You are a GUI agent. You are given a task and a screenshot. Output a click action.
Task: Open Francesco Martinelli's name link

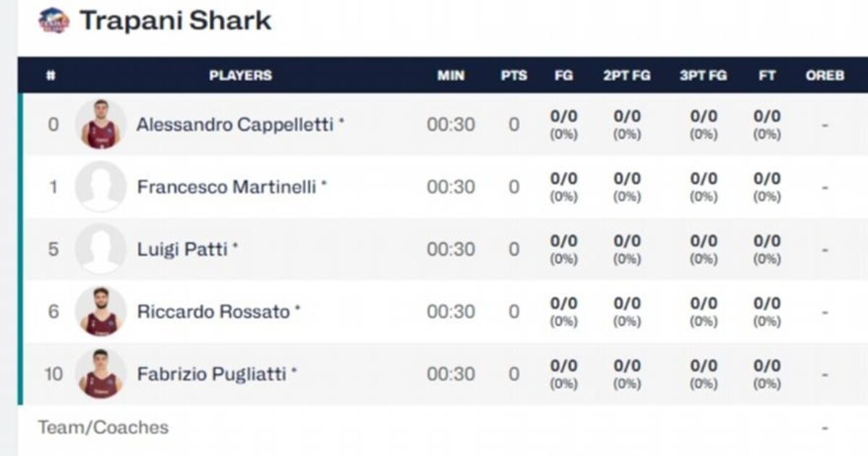[227, 187]
